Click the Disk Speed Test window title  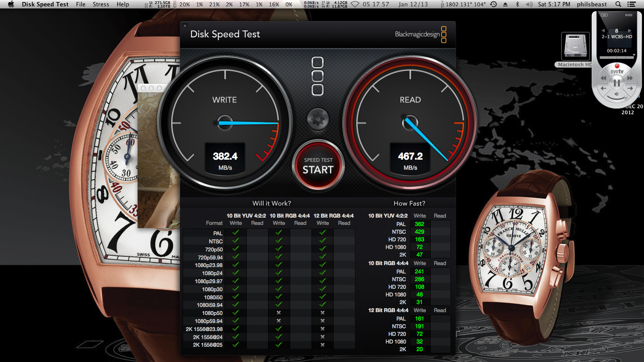(225, 34)
